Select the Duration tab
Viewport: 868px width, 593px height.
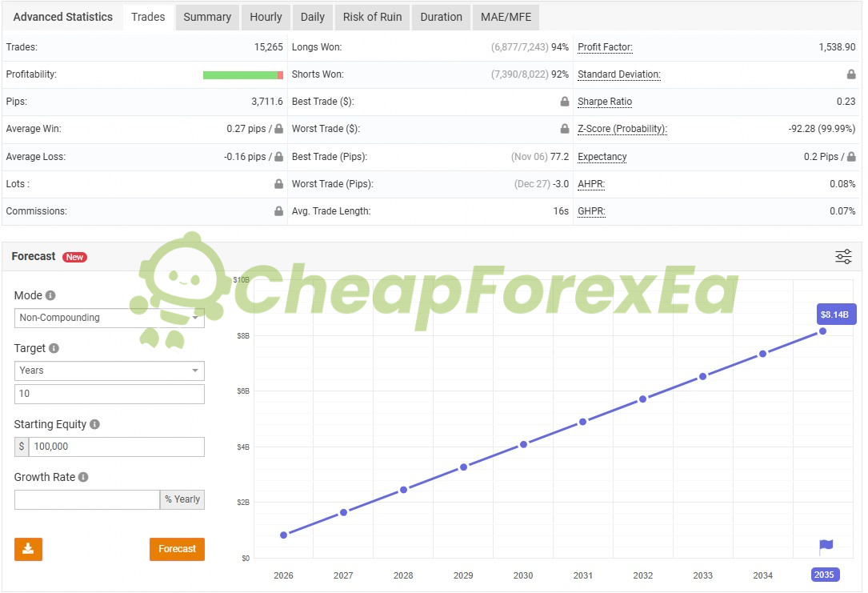coord(441,17)
